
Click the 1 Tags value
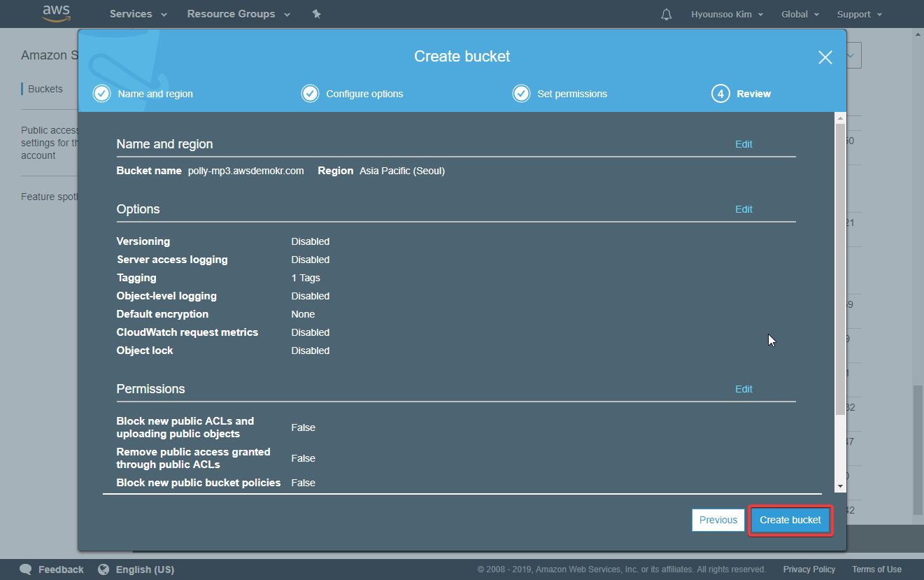[306, 278]
